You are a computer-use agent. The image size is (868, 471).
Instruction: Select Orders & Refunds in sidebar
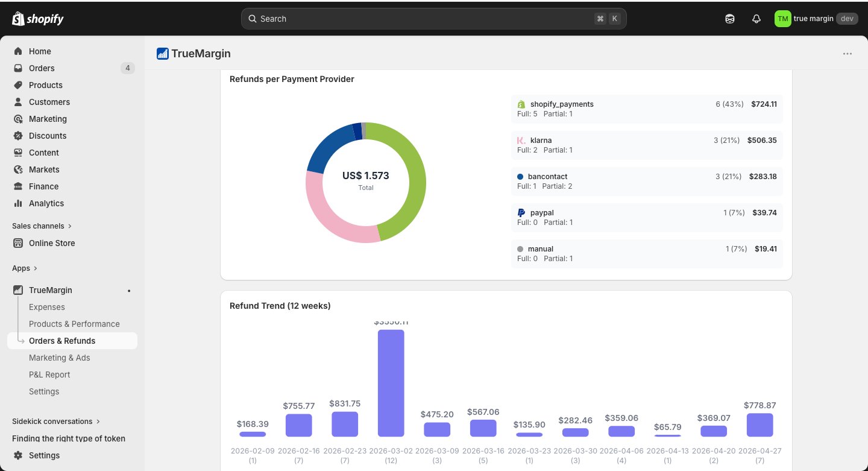[x=72, y=341]
